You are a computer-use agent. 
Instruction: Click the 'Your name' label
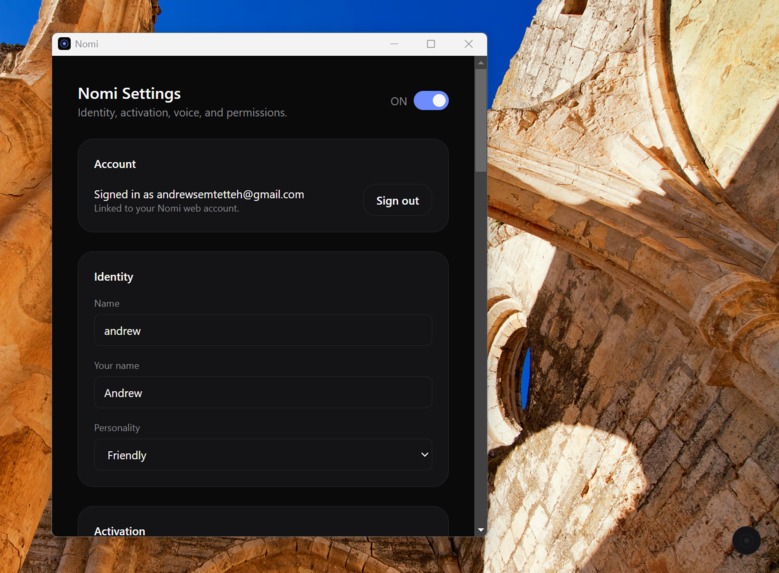point(116,365)
